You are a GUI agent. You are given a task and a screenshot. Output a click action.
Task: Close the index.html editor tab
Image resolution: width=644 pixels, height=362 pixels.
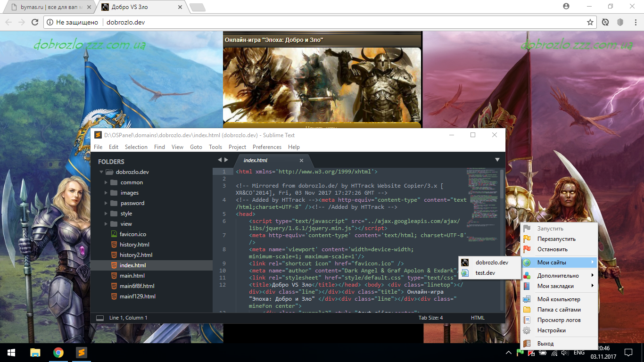coord(302,161)
